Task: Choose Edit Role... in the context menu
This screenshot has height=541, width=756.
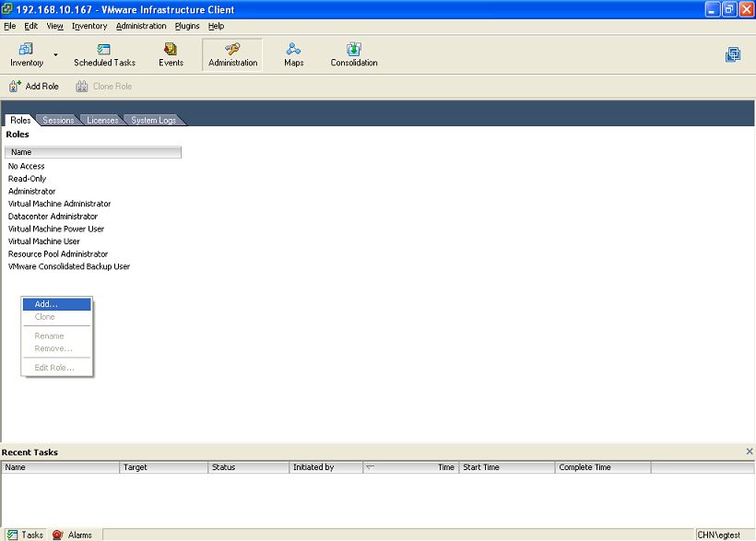Action: [57, 368]
